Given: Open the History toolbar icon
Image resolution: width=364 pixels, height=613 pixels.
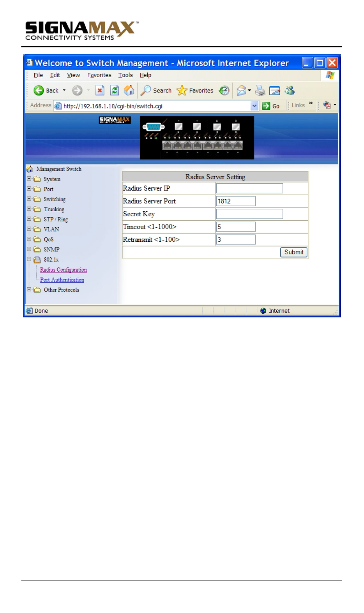Looking at the screenshot, I should tap(224, 91).
